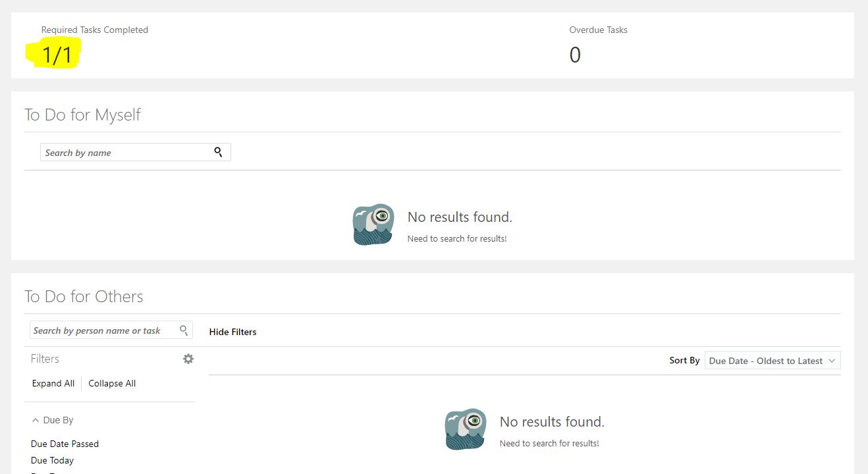The image size is (868, 474).
Task: Collapse the Due By filter section
Action: click(35, 419)
